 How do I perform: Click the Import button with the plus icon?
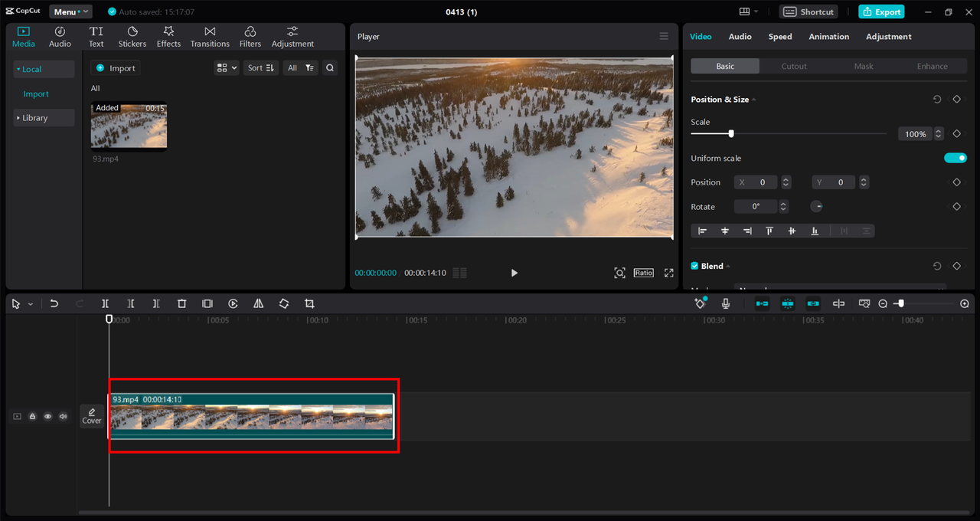(x=116, y=67)
